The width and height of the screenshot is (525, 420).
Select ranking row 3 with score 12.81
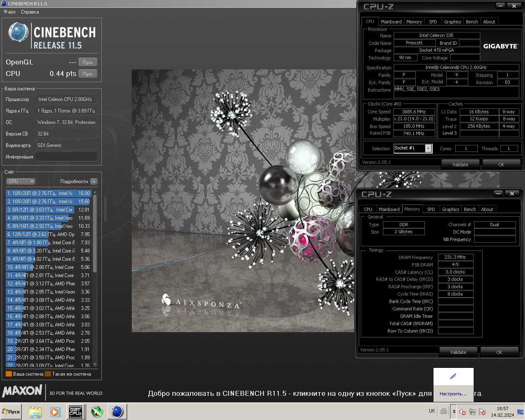click(49, 210)
